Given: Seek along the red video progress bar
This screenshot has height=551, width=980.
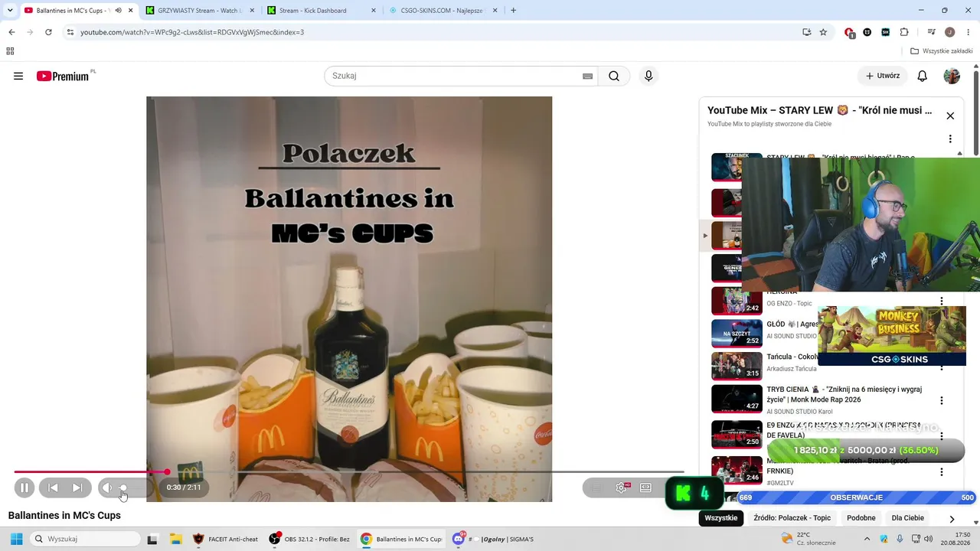Looking at the screenshot, I should tap(348, 472).
